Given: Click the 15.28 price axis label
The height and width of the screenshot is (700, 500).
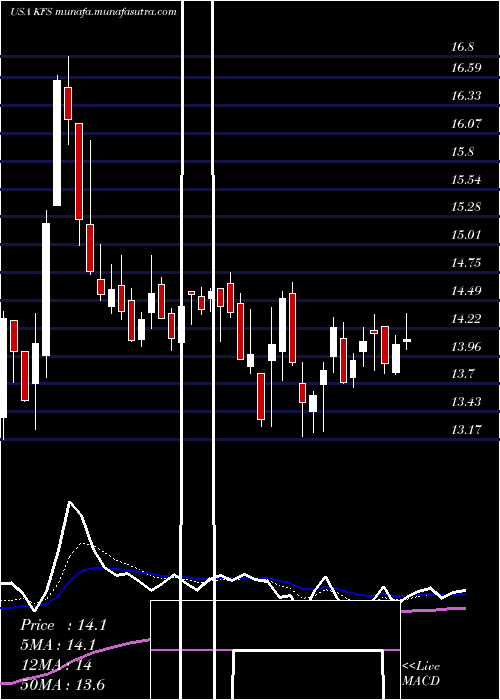Looking at the screenshot, I should click(466, 207).
